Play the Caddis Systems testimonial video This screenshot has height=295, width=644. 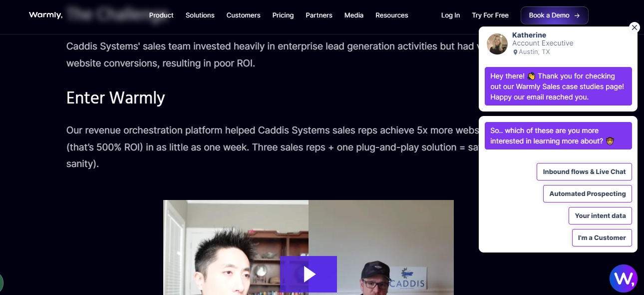point(309,274)
